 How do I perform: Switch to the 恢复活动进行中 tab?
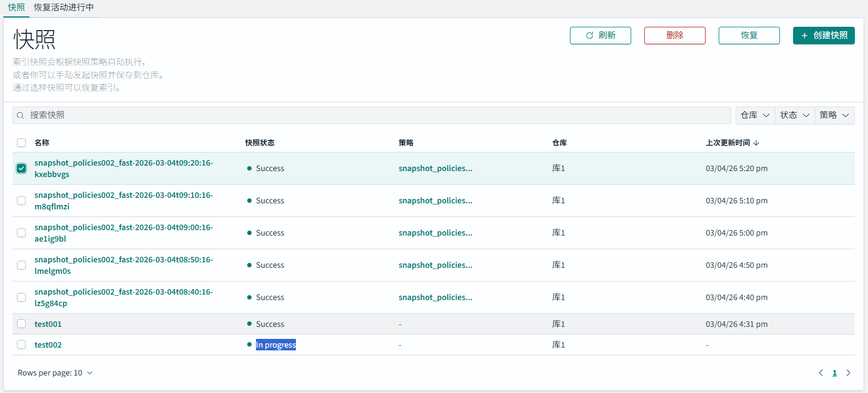tap(64, 8)
